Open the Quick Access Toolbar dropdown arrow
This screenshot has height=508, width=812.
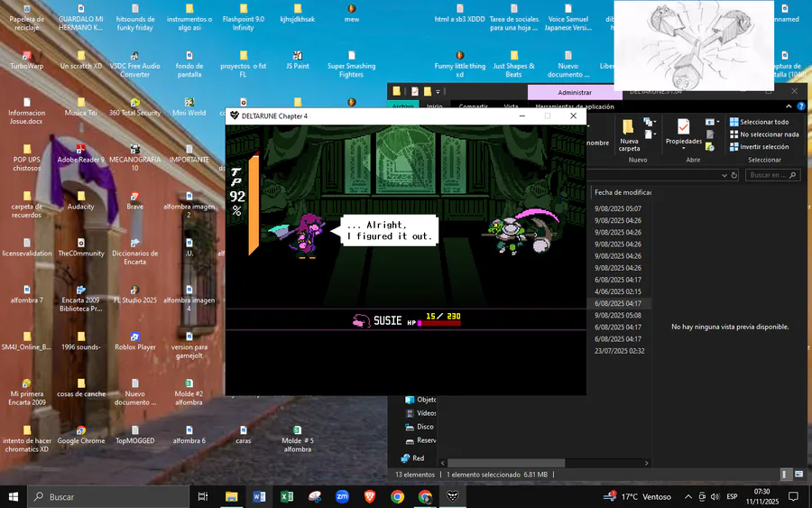click(x=438, y=92)
